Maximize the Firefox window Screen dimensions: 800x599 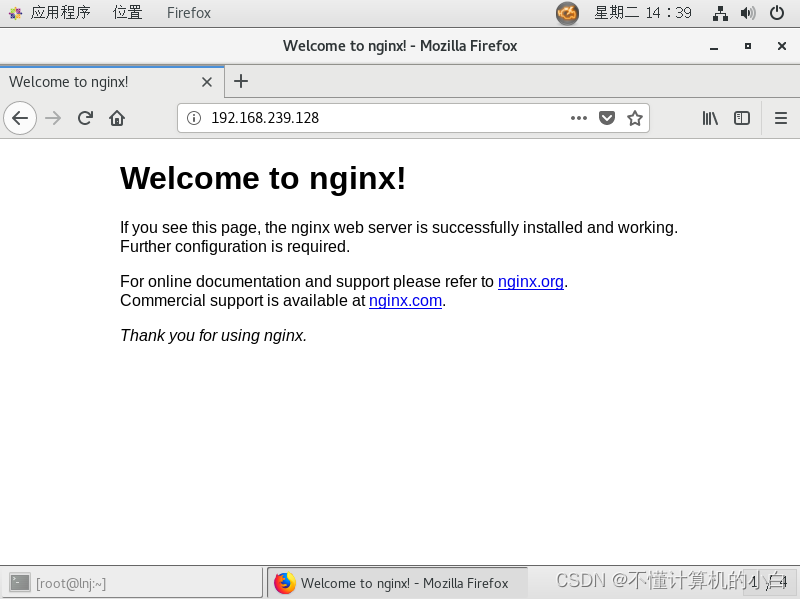click(747, 46)
